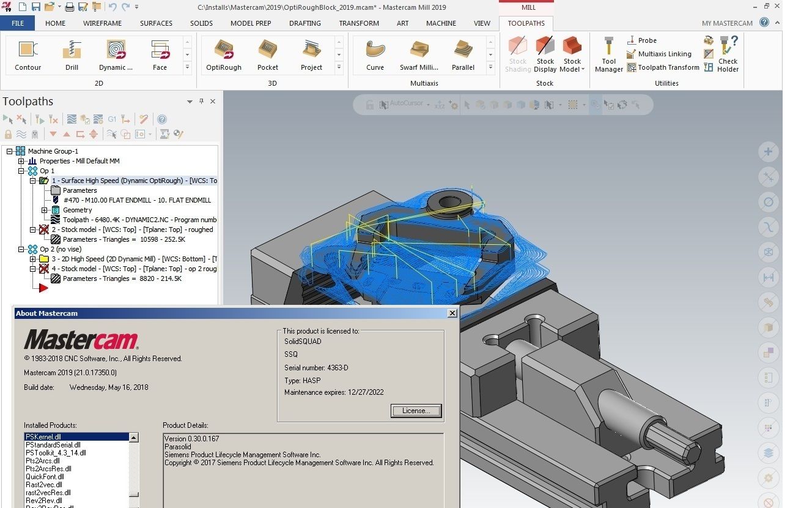Open Parameters of operation 1

coord(79,190)
